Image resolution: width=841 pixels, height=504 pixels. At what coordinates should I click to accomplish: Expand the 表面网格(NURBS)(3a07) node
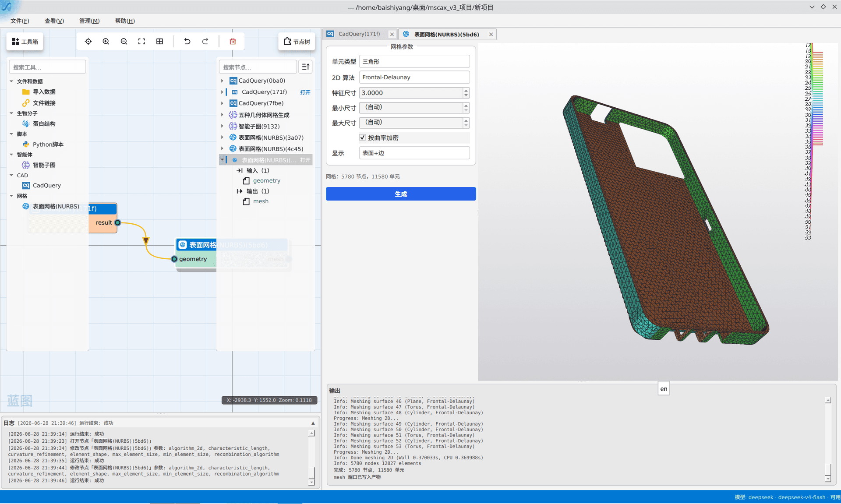pyautogui.click(x=222, y=137)
